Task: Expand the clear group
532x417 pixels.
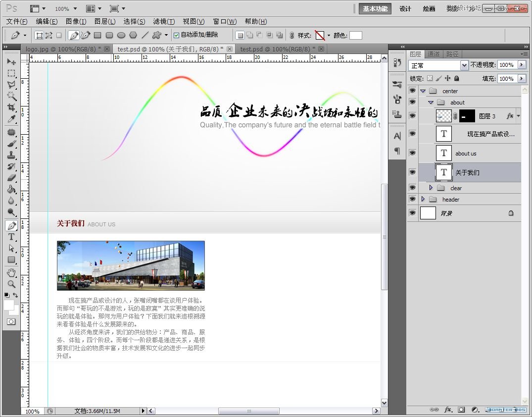Action: 431,187
